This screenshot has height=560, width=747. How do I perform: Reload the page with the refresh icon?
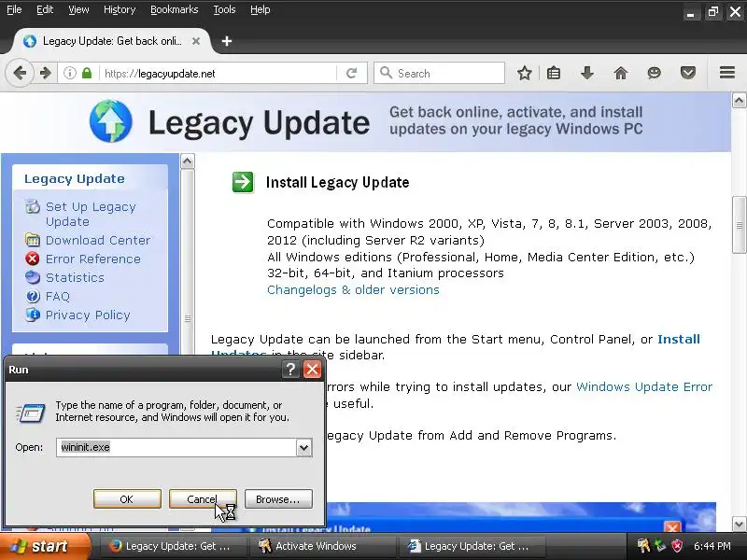(x=352, y=74)
